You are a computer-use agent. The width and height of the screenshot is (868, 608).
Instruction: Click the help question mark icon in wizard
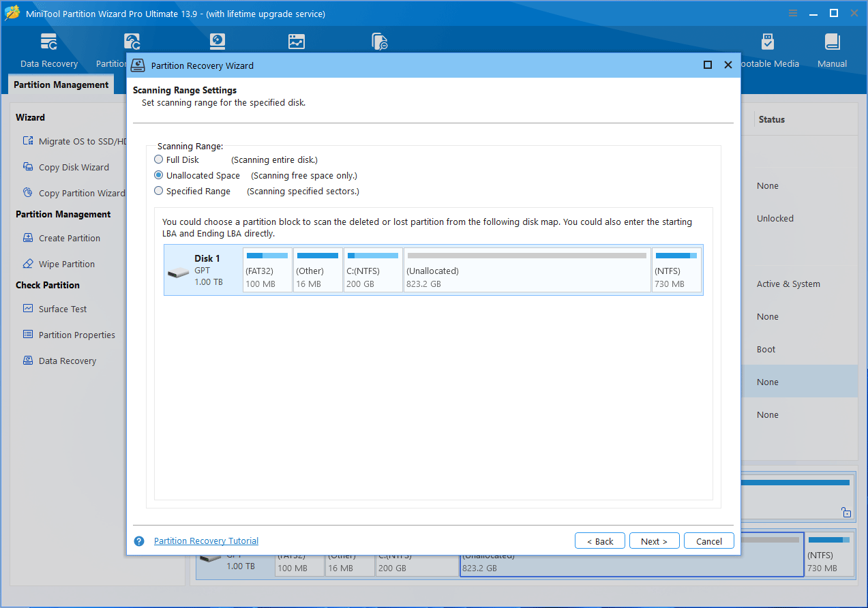139,541
